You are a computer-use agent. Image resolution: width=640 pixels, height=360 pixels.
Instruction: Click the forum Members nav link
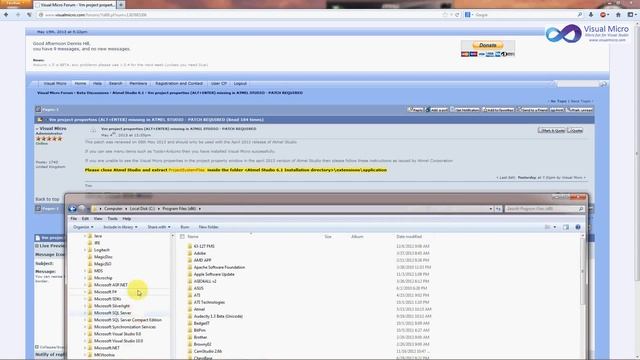tap(138, 83)
